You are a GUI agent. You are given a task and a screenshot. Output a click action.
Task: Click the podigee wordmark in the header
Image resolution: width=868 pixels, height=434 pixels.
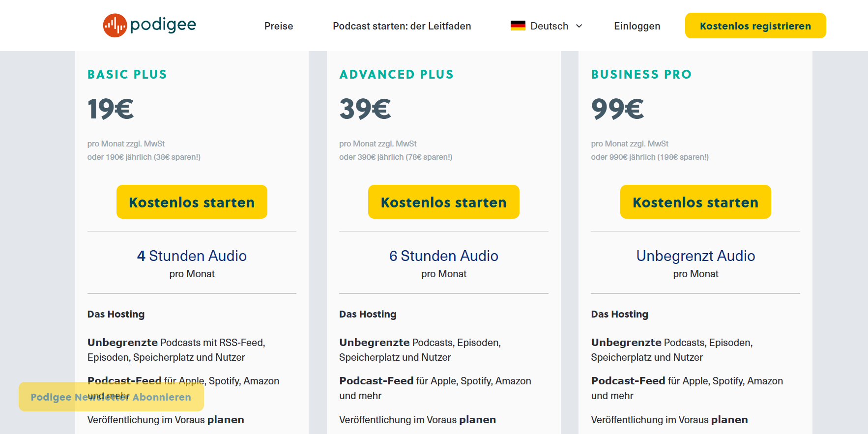point(163,25)
